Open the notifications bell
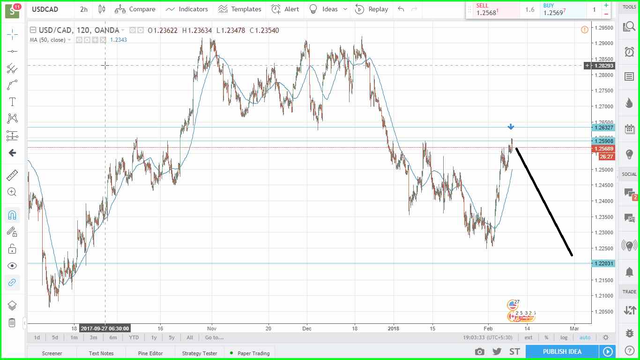Image resolution: width=640 pixels, height=360 pixels. click(629, 271)
